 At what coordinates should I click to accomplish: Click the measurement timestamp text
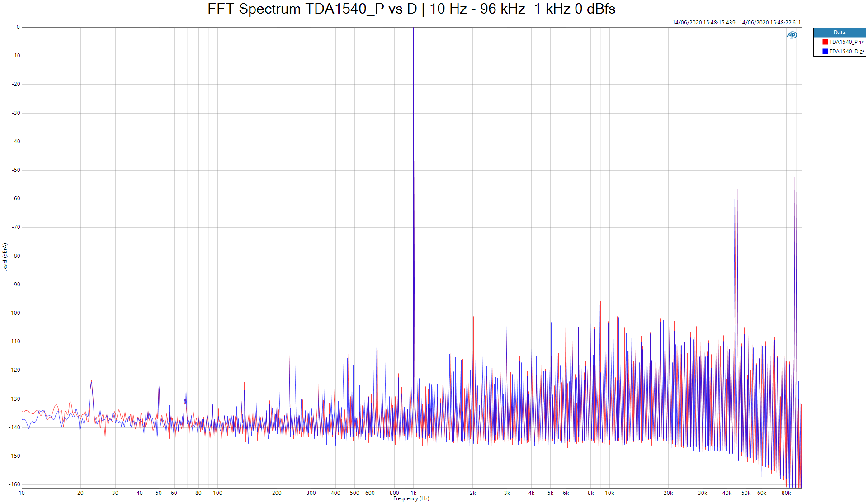736,23
